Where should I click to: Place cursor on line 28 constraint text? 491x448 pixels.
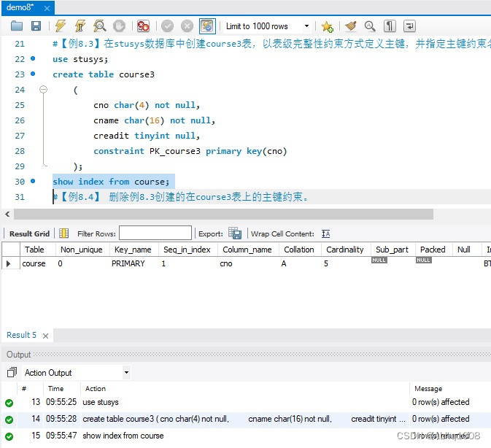pos(190,151)
